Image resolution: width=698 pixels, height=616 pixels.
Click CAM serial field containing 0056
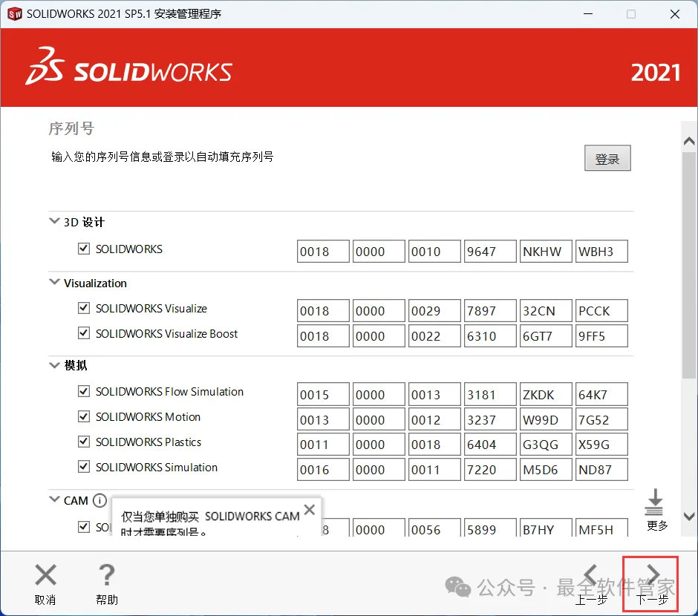(434, 528)
